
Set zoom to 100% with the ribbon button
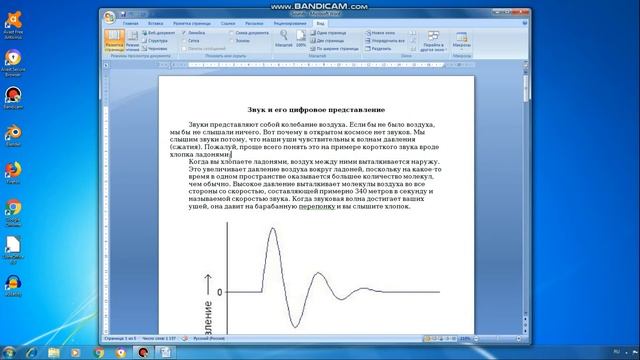pyautogui.click(x=301, y=39)
